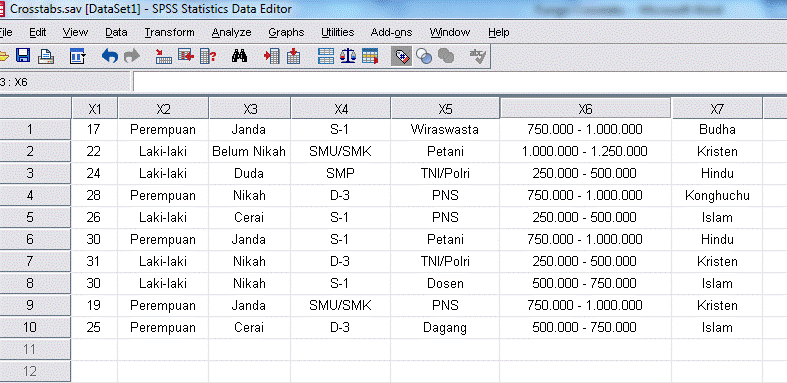
Task: Click the Hindu cell in row 6
Action: coord(717,239)
